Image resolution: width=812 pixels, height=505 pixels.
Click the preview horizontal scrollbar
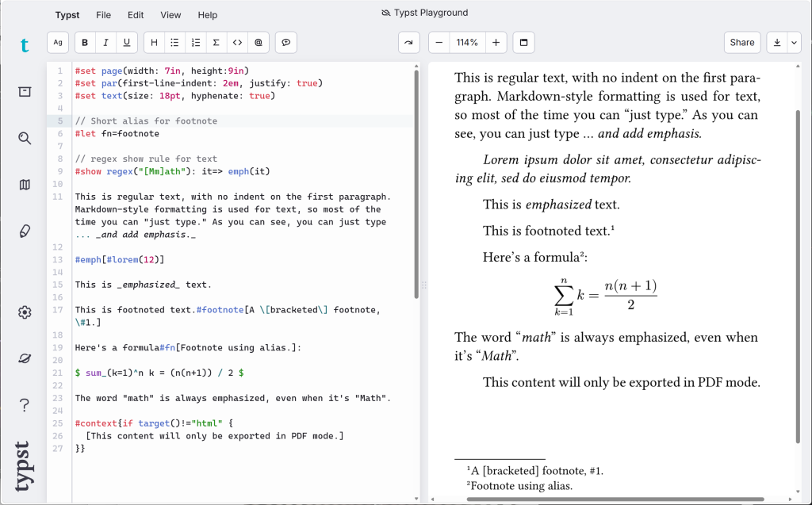(615, 499)
